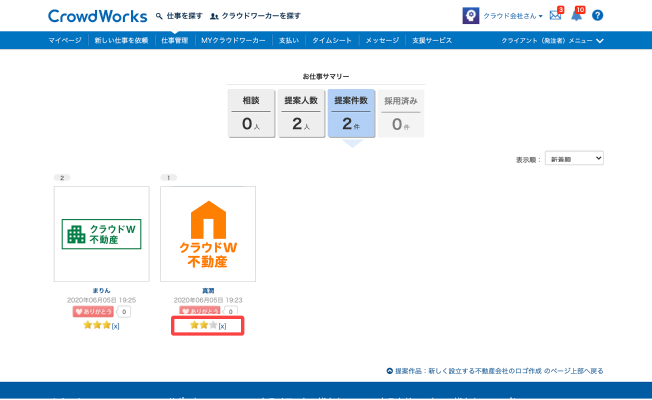Image resolution: width=652 pixels, height=400 pixels.
Task: Open the bell notifications icon
Action: pyautogui.click(x=576, y=15)
